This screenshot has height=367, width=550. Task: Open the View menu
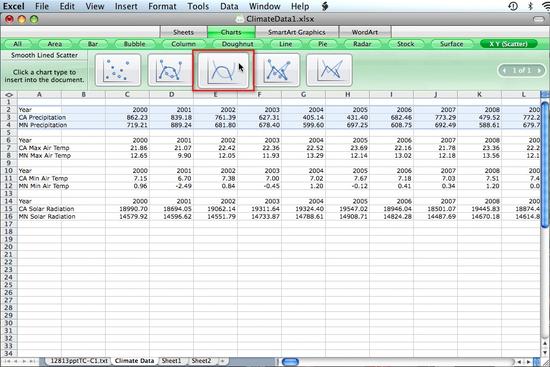pos(95,6)
